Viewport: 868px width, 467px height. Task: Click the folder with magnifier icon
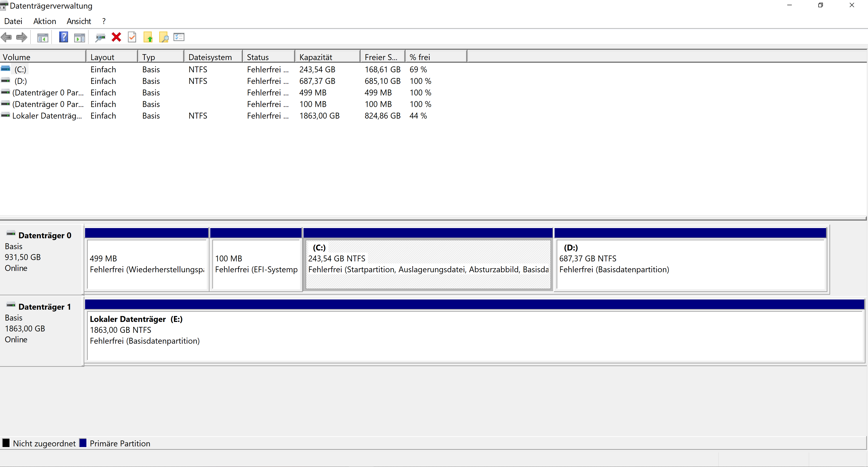pyautogui.click(x=164, y=37)
